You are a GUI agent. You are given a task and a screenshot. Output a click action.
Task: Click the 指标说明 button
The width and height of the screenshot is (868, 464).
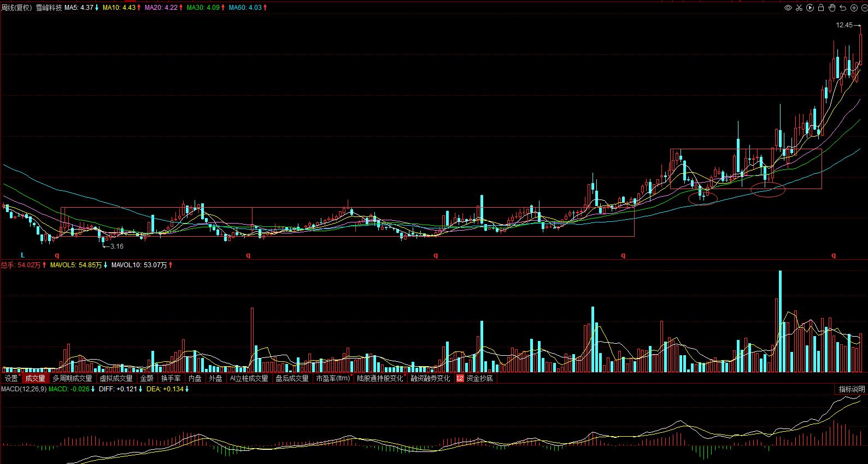pos(852,389)
